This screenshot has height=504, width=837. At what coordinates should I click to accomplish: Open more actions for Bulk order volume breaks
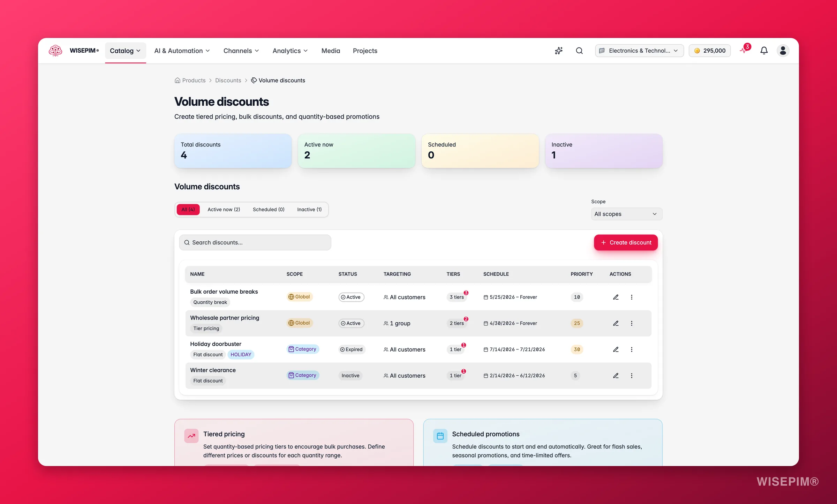(632, 297)
